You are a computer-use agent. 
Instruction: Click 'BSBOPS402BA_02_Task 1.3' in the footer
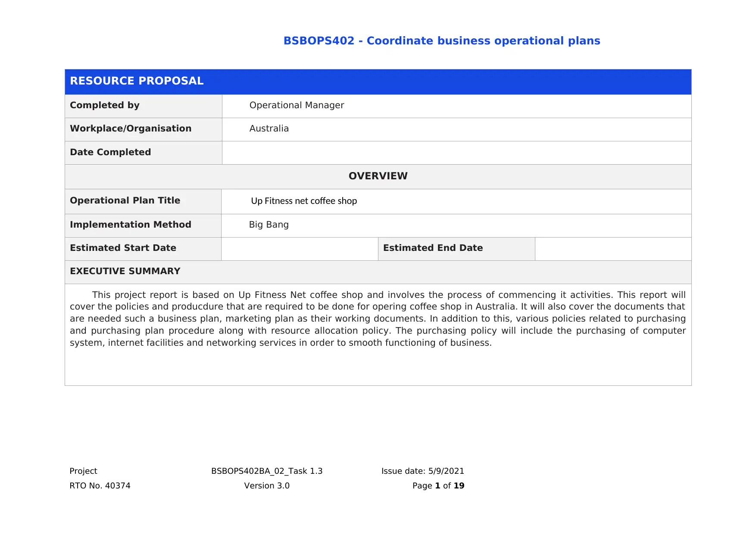pyautogui.click(x=267, y=471)
